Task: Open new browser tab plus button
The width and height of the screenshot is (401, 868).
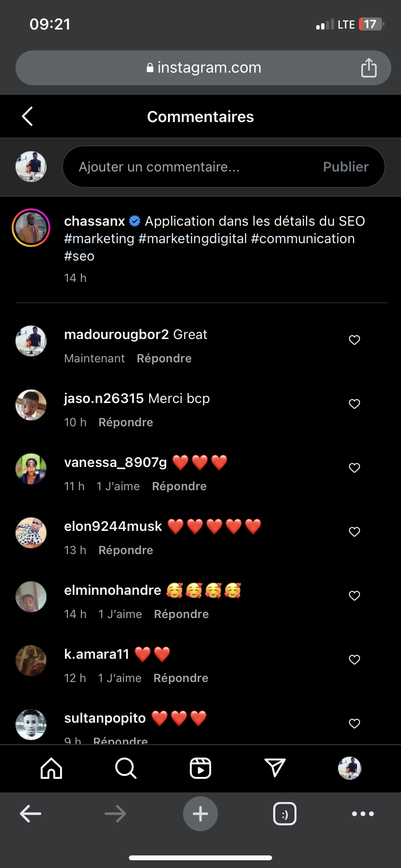Action: [200, 814]
